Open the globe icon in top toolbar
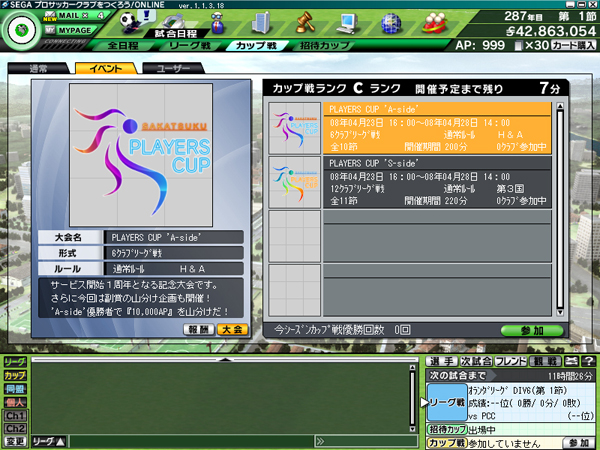Screen dimensions: 600x450 391,21
